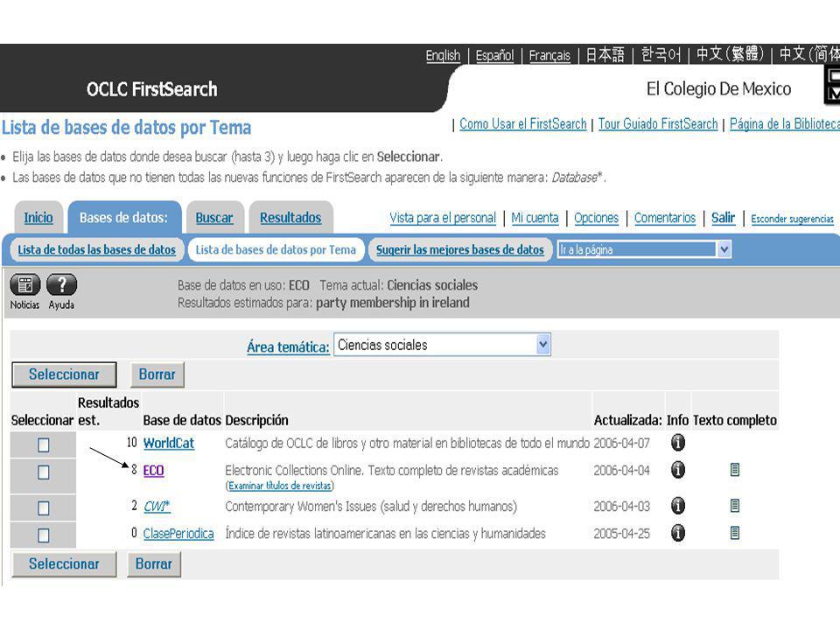This screenshot has width=840, height=630.
Task: Click the bottom Borrar button
Action: pos(154,564)
